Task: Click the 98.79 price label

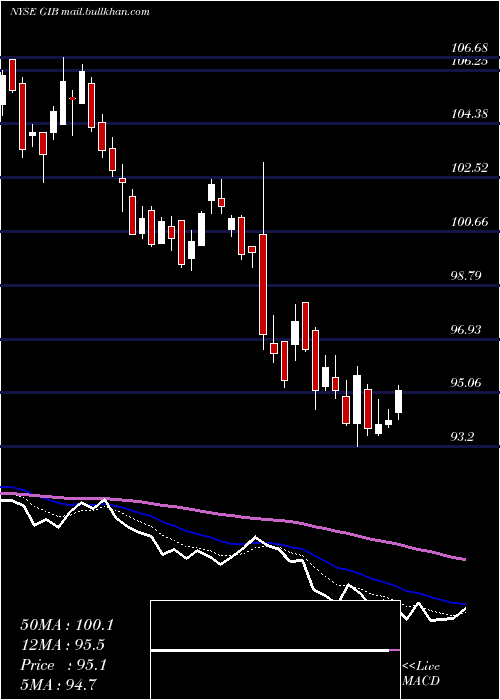Action: 466,275
